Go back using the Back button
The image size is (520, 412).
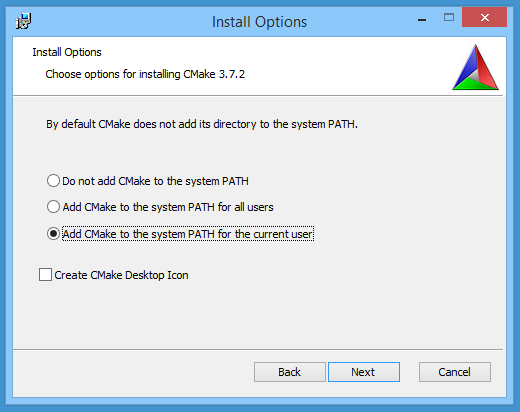(290, 372)
